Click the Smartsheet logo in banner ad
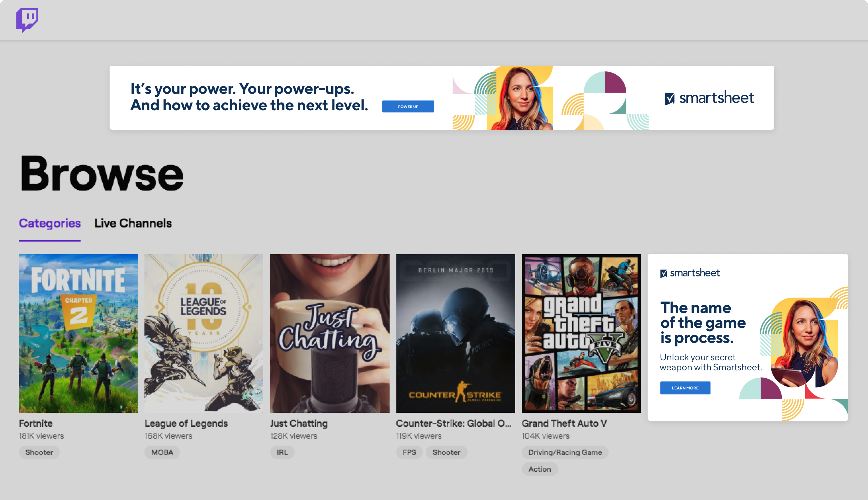Screen dimensions: 868x500 point(709,98)
